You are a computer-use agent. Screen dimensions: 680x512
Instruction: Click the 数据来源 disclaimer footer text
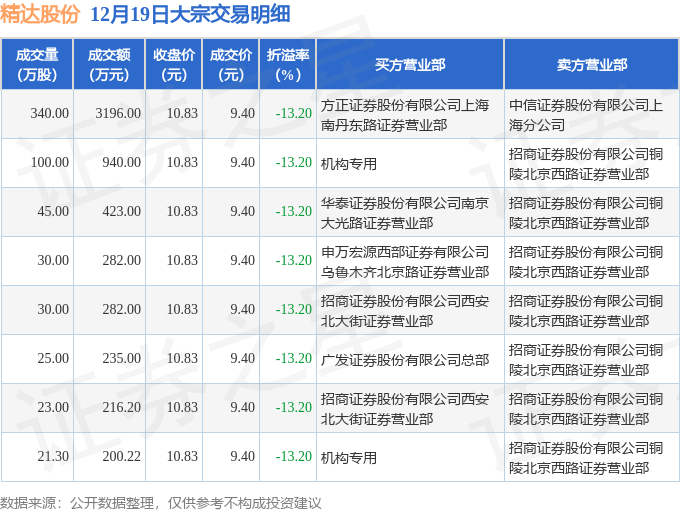pyautogui.click(x=160, y=503)
